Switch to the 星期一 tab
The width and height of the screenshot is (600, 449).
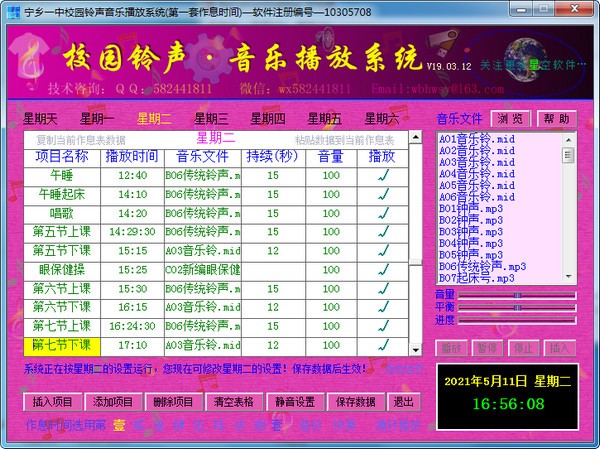tap(98, 119)
